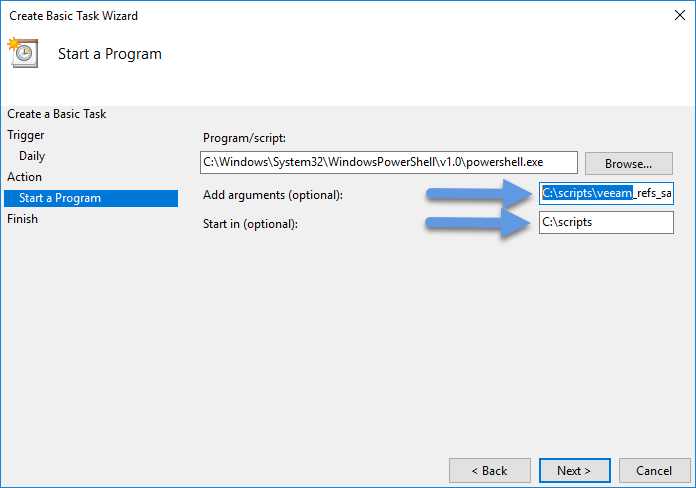
Task: Select the Daily sub-step
Action: tap(32, 156)
